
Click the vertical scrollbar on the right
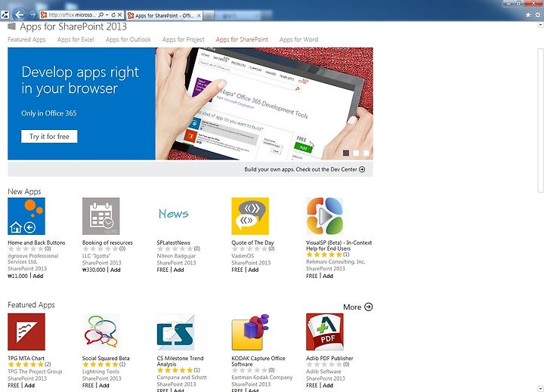pos(540,119)
